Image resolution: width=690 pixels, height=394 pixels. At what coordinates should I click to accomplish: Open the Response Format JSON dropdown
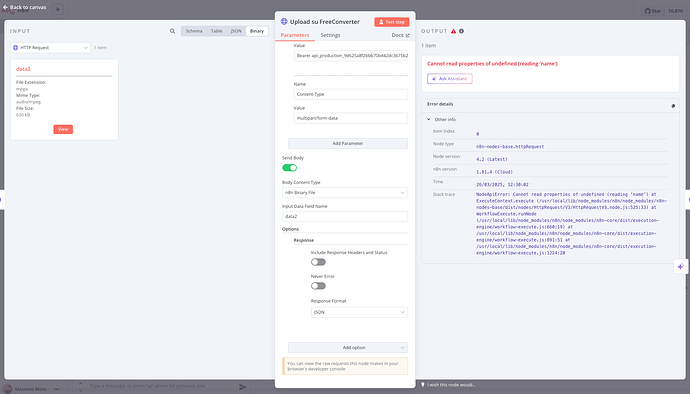[x=359, y=312]
